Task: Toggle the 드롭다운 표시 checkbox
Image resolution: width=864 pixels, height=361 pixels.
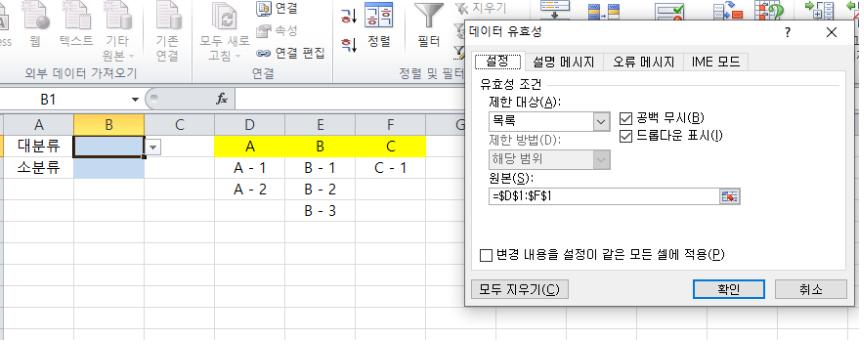Action: 625,136
